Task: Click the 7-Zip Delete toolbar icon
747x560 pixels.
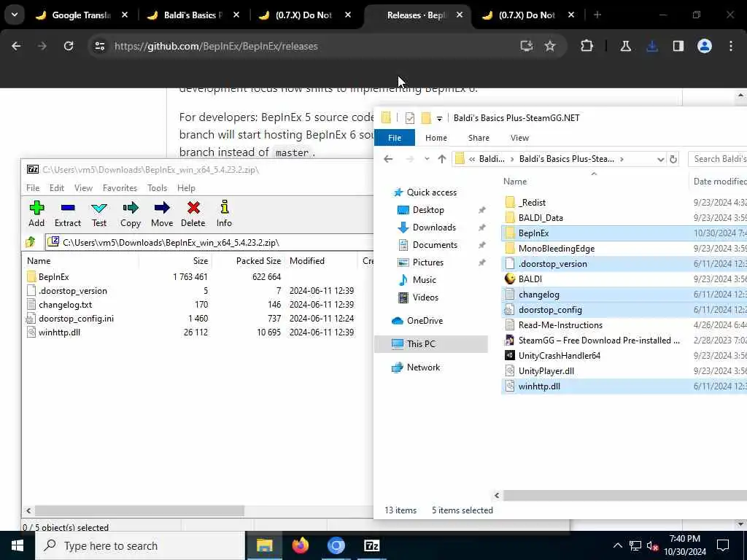Action: (x=193, y=214)
